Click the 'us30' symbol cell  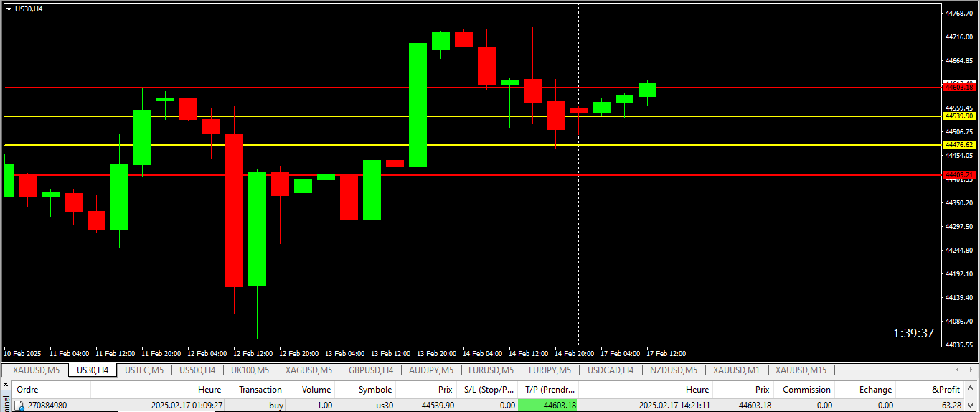coord(384,406)
